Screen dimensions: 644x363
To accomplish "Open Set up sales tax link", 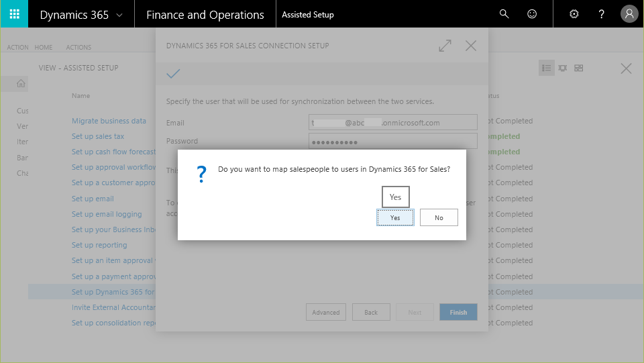I will [98, 136].
